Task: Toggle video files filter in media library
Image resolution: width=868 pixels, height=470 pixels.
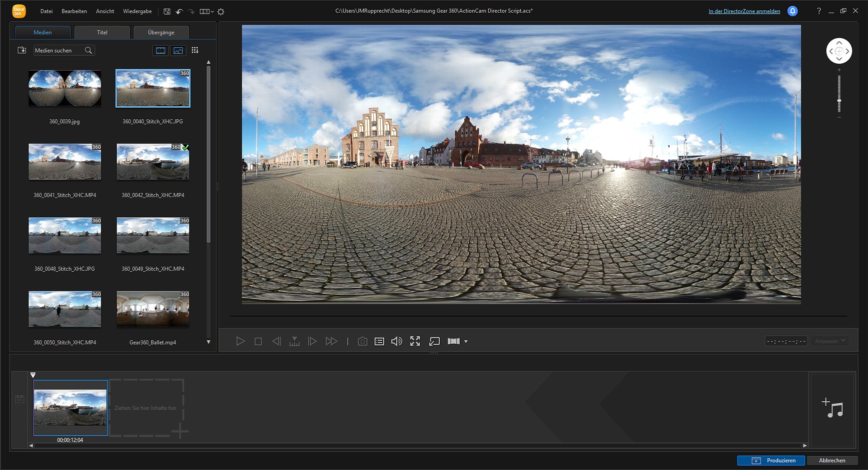Action: point(161,50)
